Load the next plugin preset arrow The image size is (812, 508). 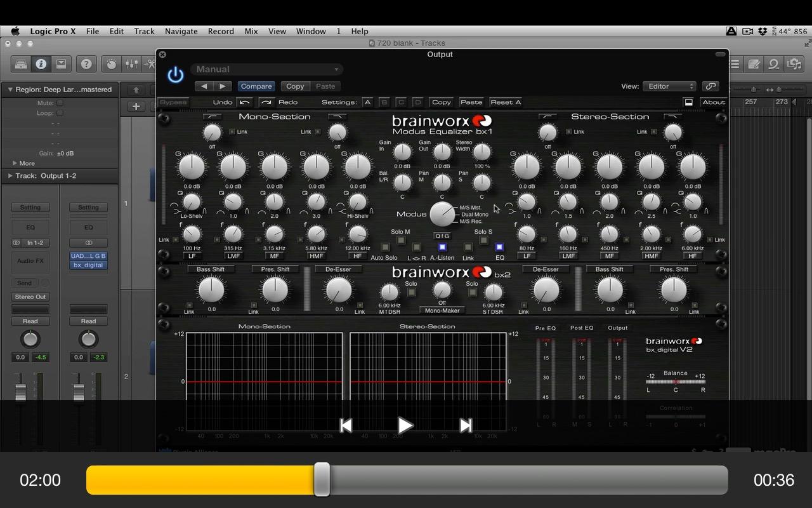222,86
